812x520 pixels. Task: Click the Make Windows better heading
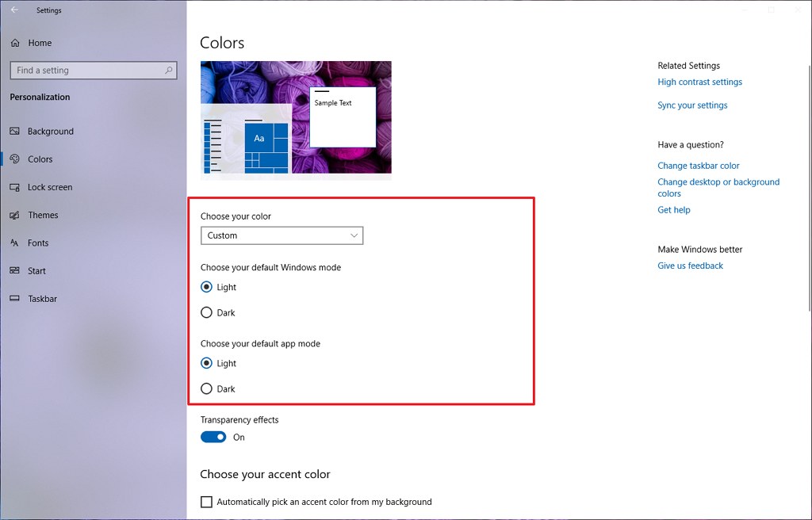coord(700,249)
